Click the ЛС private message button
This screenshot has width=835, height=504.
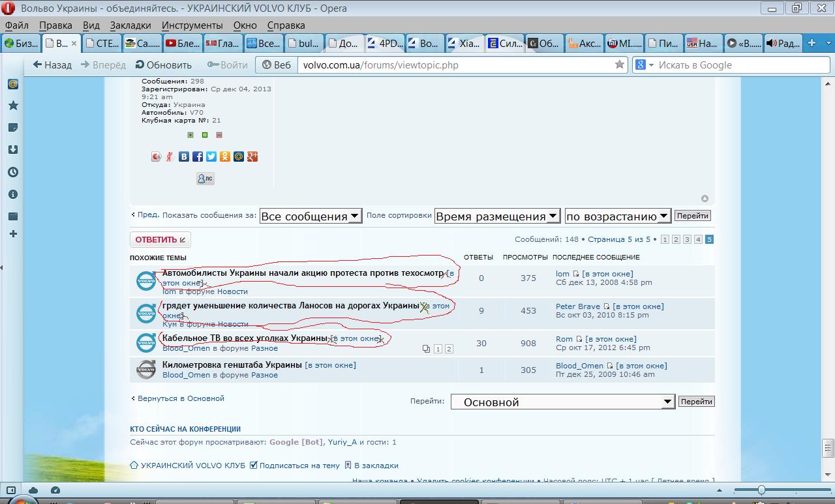click(x=205, y=178)
